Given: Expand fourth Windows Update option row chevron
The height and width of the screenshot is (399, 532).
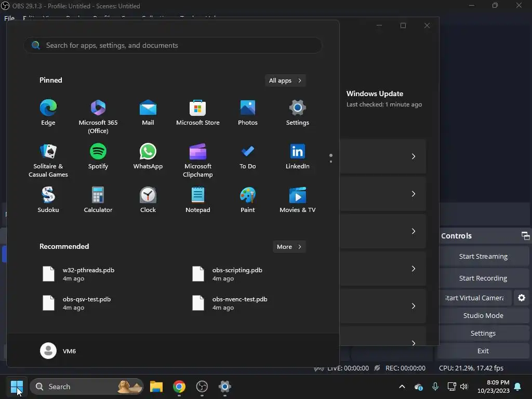Looking at the screenshot, I should coord(413,269).
